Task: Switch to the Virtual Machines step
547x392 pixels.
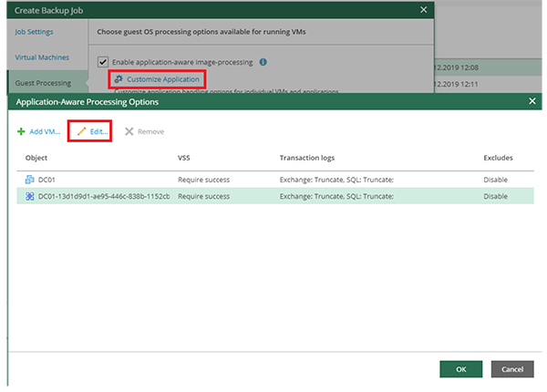Action: [41, 57]
